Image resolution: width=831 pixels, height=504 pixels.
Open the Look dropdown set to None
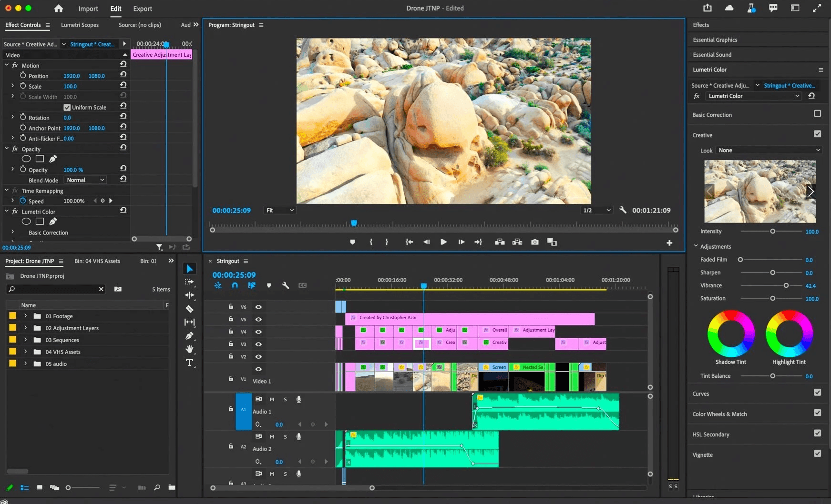(769, 150)
